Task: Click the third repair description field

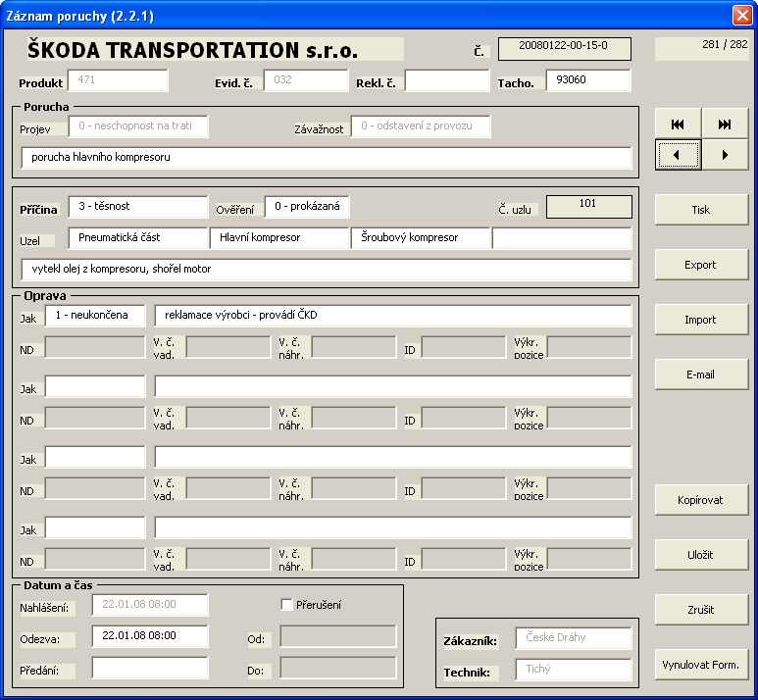Action: tap(393, 457)
